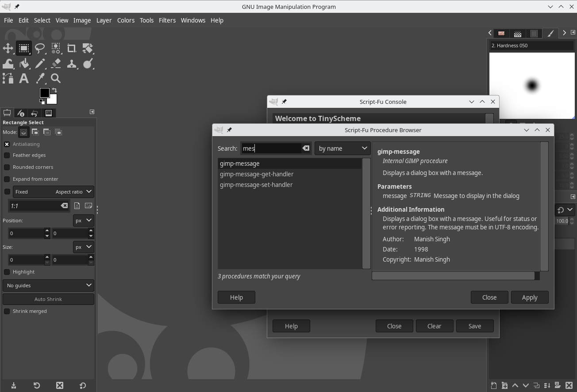Click Apply in the Procedure Browser
This screenshot has width=577, height=392.
tap(529, 297)
